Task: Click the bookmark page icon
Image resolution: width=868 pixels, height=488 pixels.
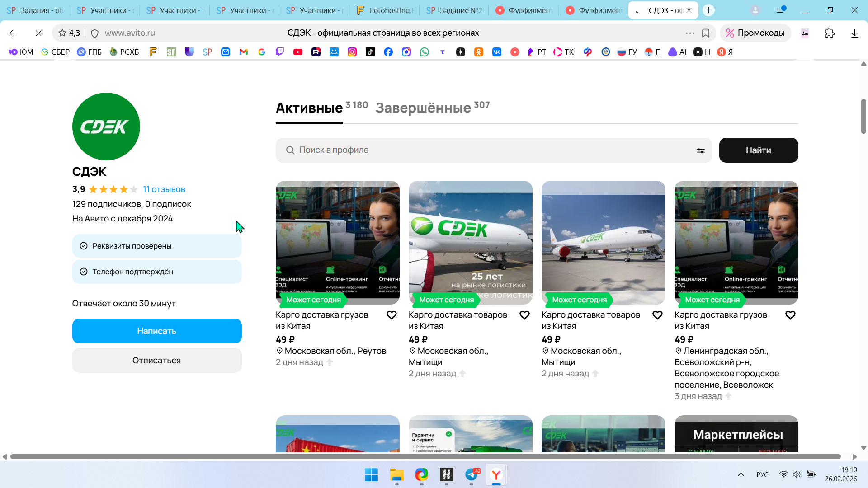Action: 705,33
